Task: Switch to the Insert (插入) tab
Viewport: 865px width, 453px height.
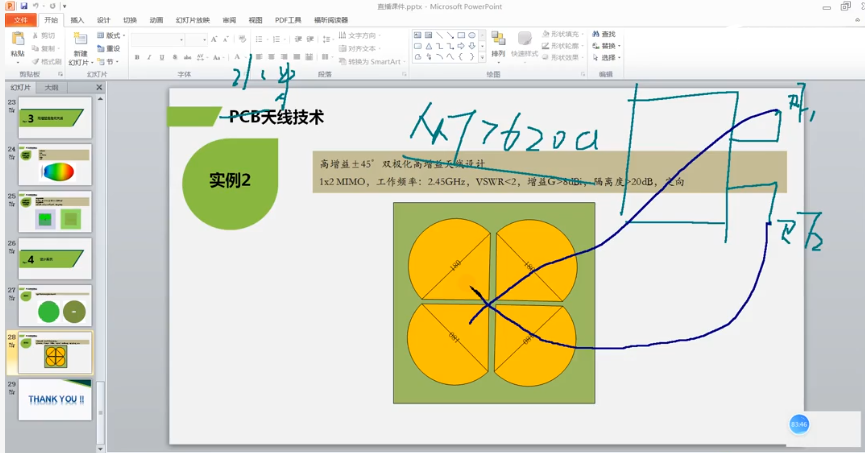Action: (x=77, y=20)
